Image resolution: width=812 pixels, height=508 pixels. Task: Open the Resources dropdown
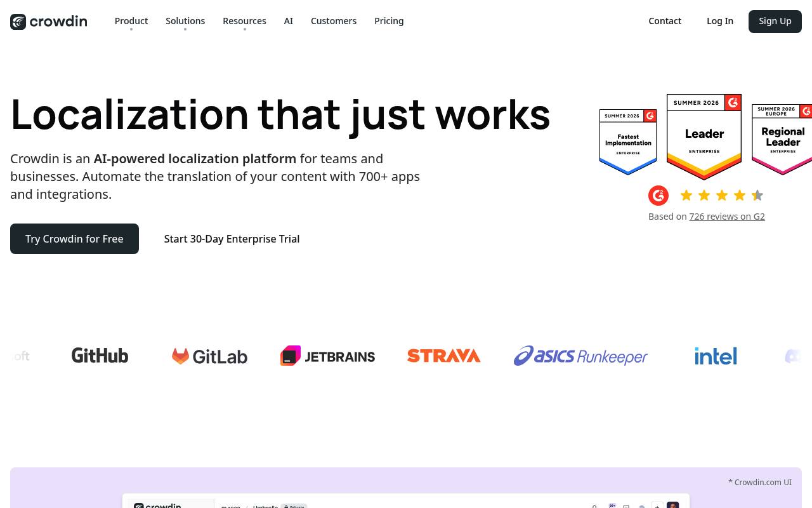[244, 21]
